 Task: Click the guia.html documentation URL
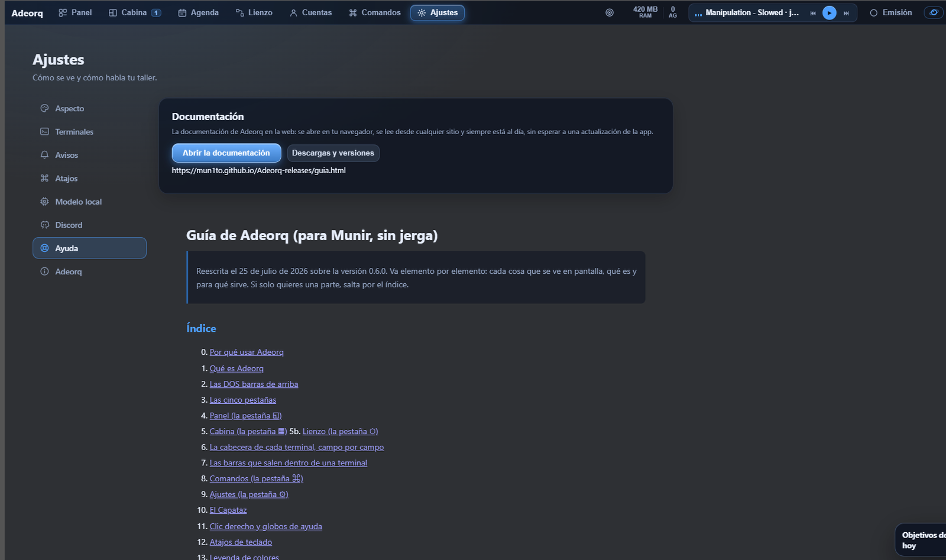tap(259, 170)
